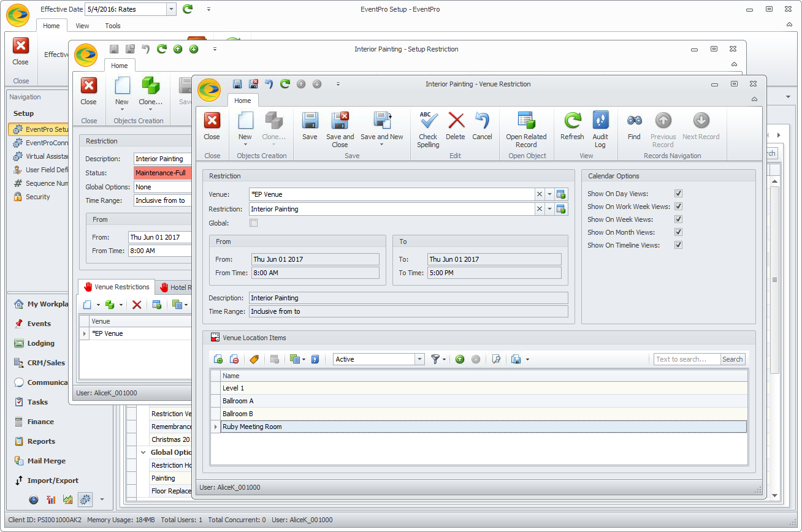Collapse the Venue Restriction ribbon chevron
Image resolution: width=802 pixels, height=532 pixels.
tap(754, 99)
